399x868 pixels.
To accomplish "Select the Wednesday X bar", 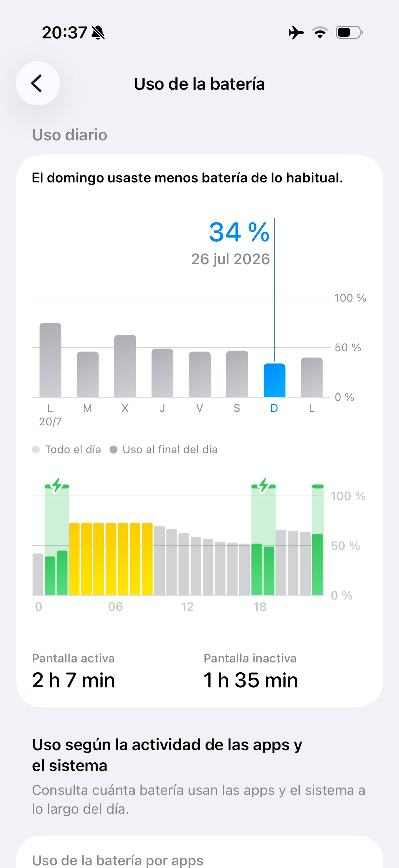I will pos(125,365).
